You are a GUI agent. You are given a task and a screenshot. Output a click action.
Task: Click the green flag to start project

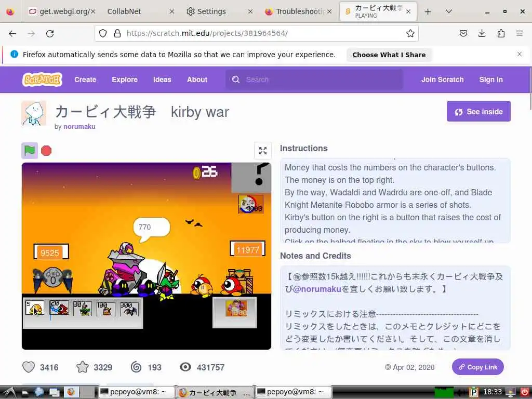pos(30,150)
